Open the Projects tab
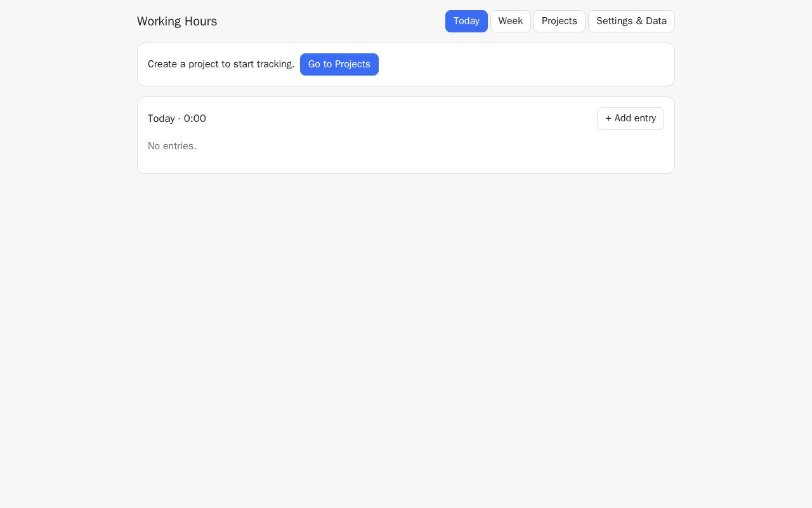 click(560, 21)
